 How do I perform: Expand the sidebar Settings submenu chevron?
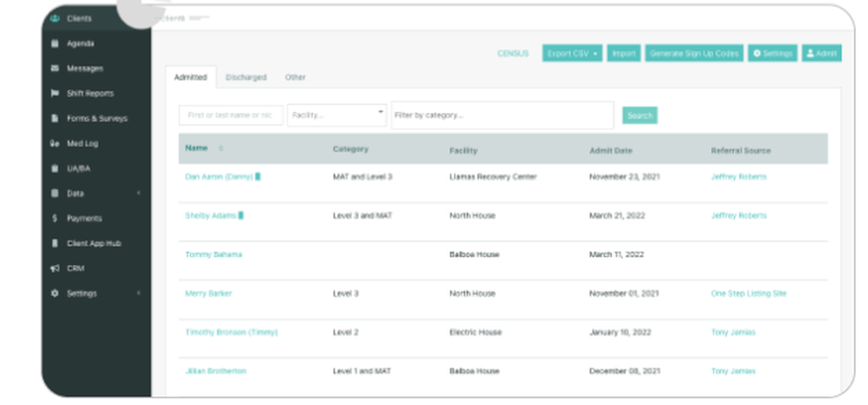(x=138, y=293)
